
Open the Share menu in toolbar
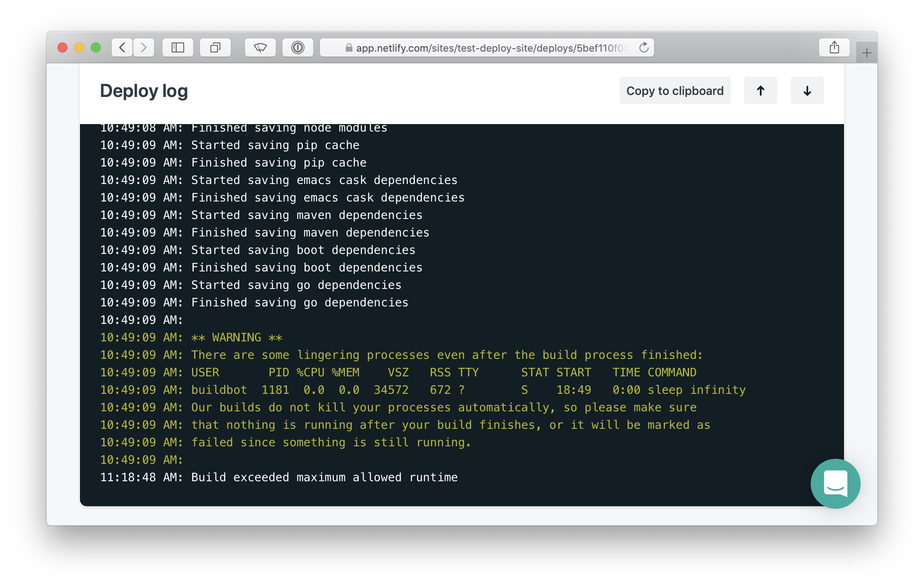click(834, 47)
